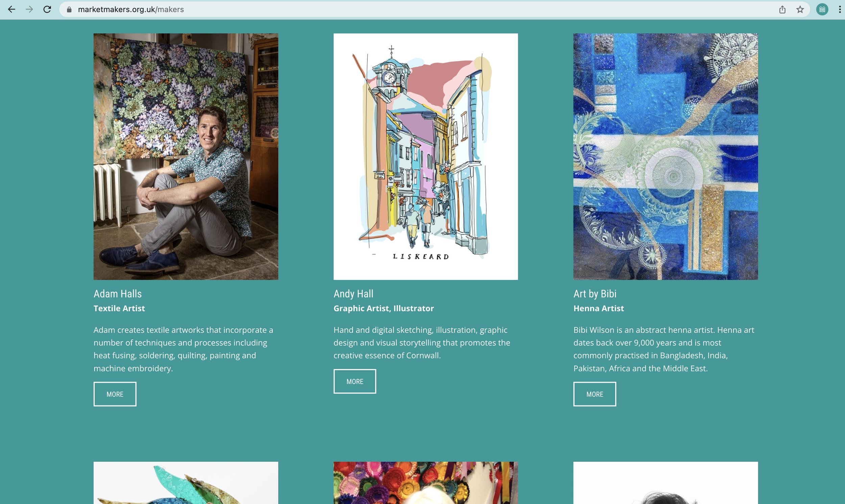Click the padlock site info icon

(x=69, y=9)
